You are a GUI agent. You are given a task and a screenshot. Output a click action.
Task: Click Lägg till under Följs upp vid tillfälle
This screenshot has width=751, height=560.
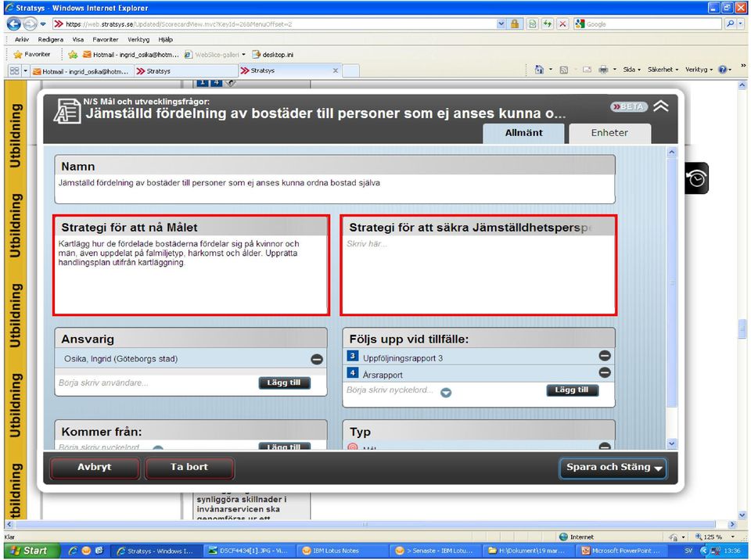click(573, 390)
